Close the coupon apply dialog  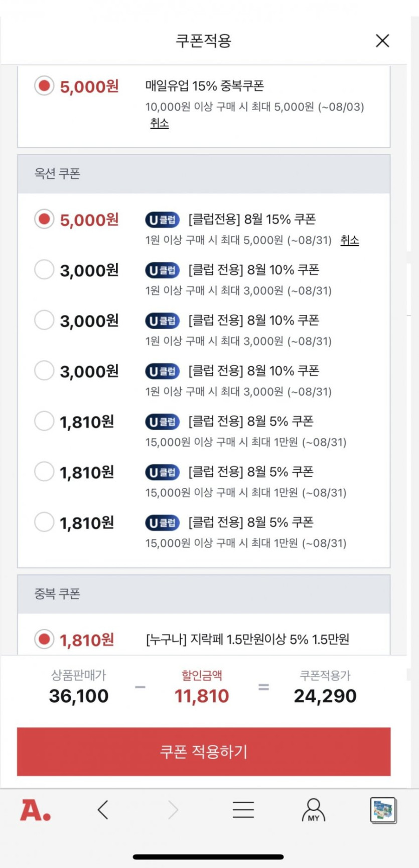pos(382,41)
